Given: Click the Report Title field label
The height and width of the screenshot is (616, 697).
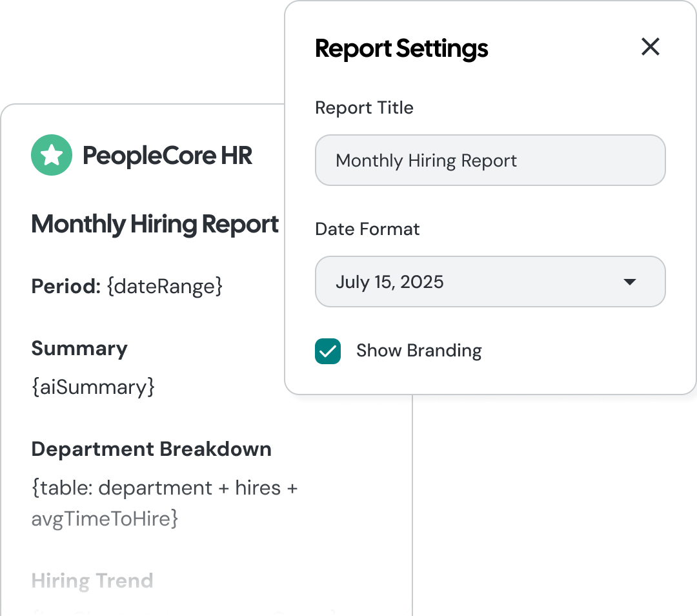Looking at the screenshot, I should 365,108.
